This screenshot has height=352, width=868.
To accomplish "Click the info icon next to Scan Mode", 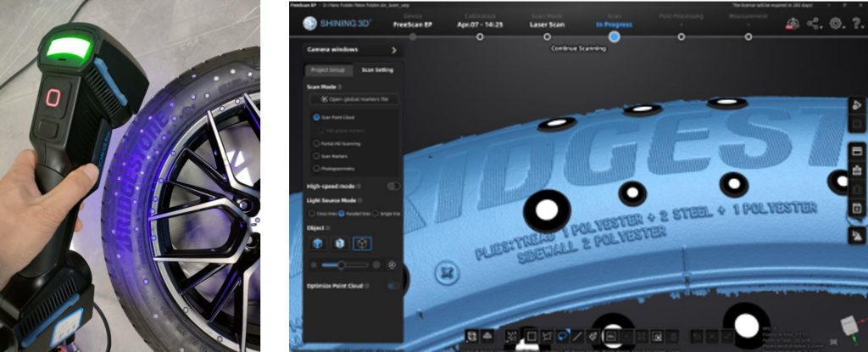I will click(x=340, y=87).
